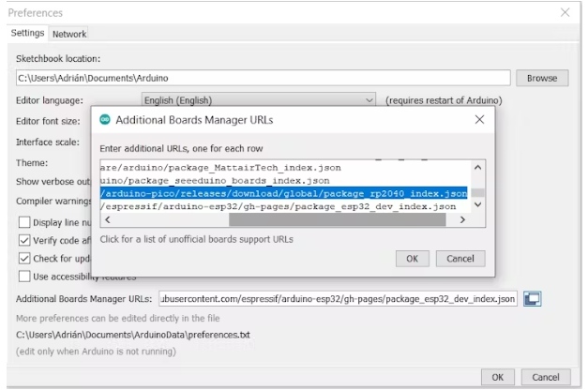Screen dimensions: 588x390
Task: Switch to the Network tab
Action: click(x=69, y=34)
